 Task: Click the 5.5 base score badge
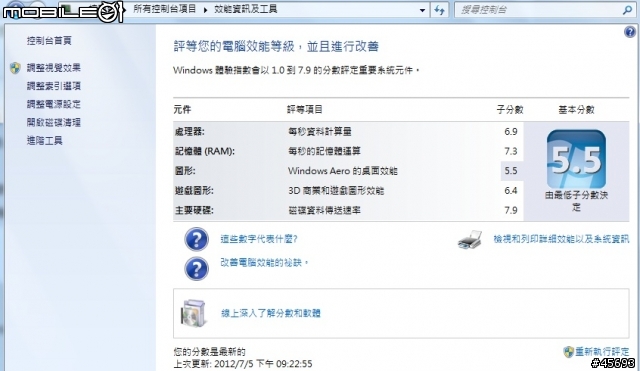coord(576,159)
